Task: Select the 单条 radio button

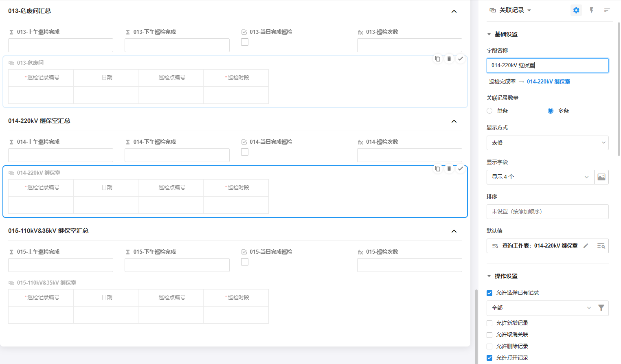Action: point(489,111)
